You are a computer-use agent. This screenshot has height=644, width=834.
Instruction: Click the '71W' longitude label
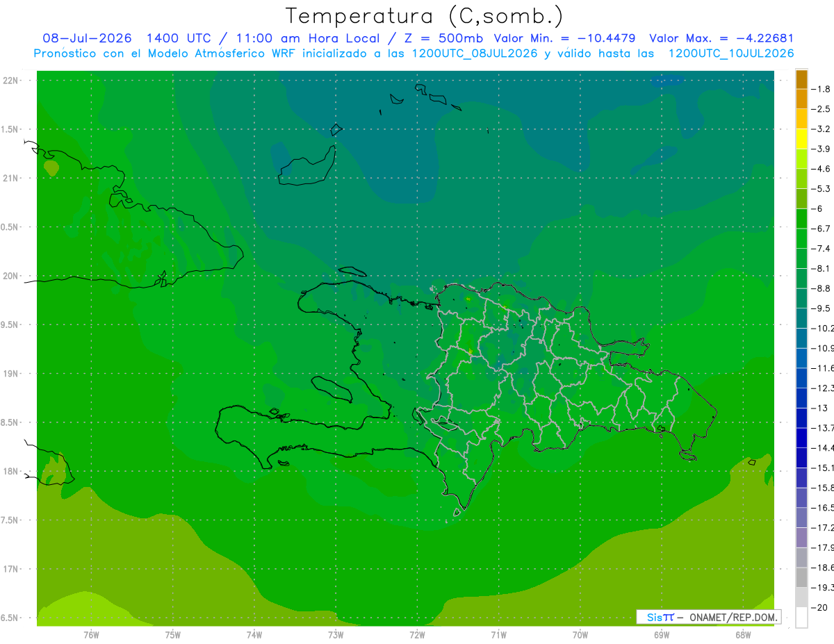pos(498,635)
